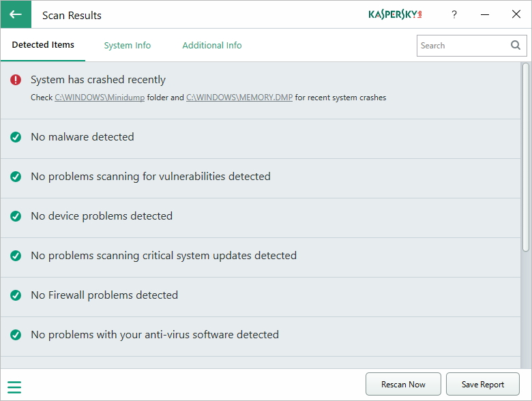532x401 pixels.
Task: Click green check beside vulnerabilities scan result
Action: (x=16, y=177)
